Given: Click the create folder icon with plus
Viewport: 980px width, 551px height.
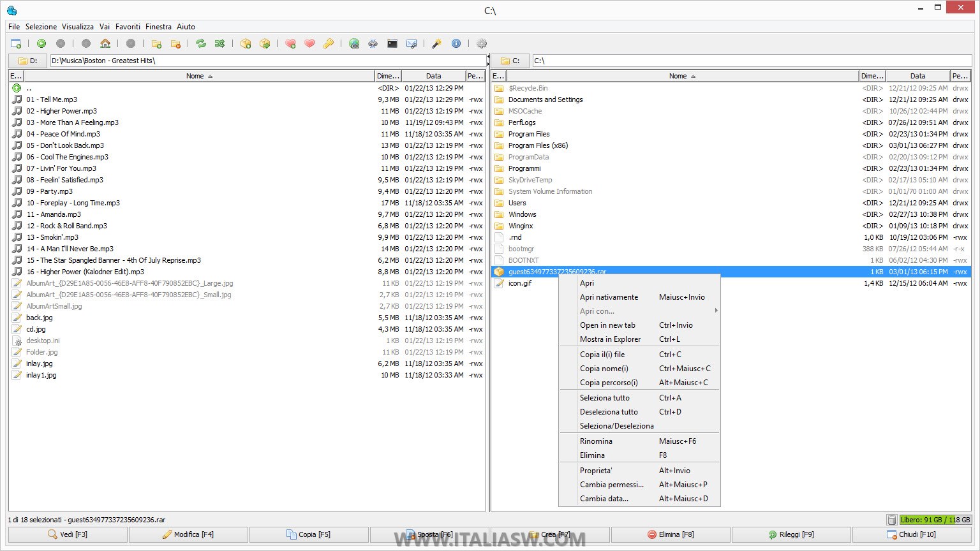Looking at the screenshot, I should 156,43.
